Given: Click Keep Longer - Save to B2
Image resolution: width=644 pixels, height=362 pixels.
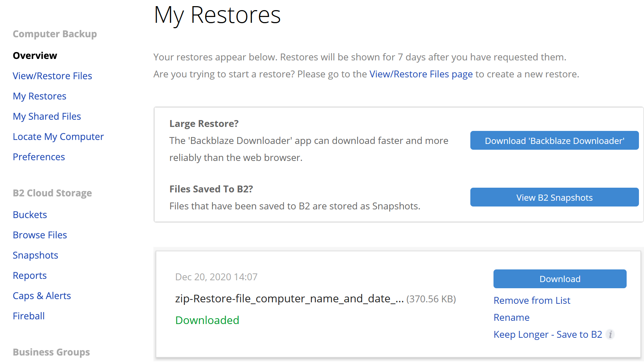Looking at the screenshot, I should coord(548,335).
